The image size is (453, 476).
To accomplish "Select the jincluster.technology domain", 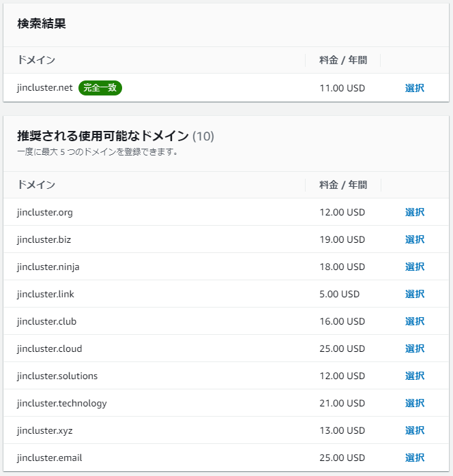I will (x=414, y=403).
